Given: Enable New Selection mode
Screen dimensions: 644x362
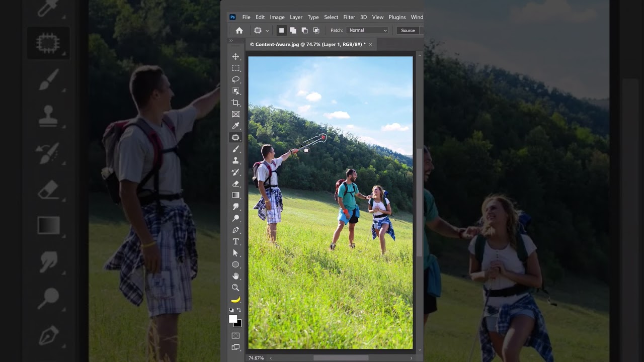Looking at the screenshot, I should point(281,30).
